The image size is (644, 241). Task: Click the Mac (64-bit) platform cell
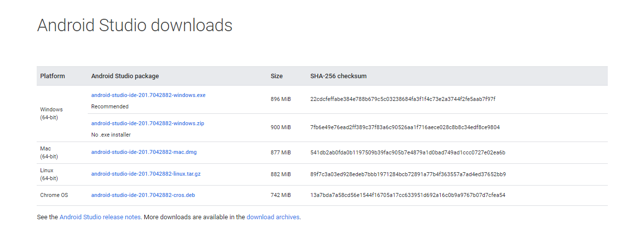49,152
